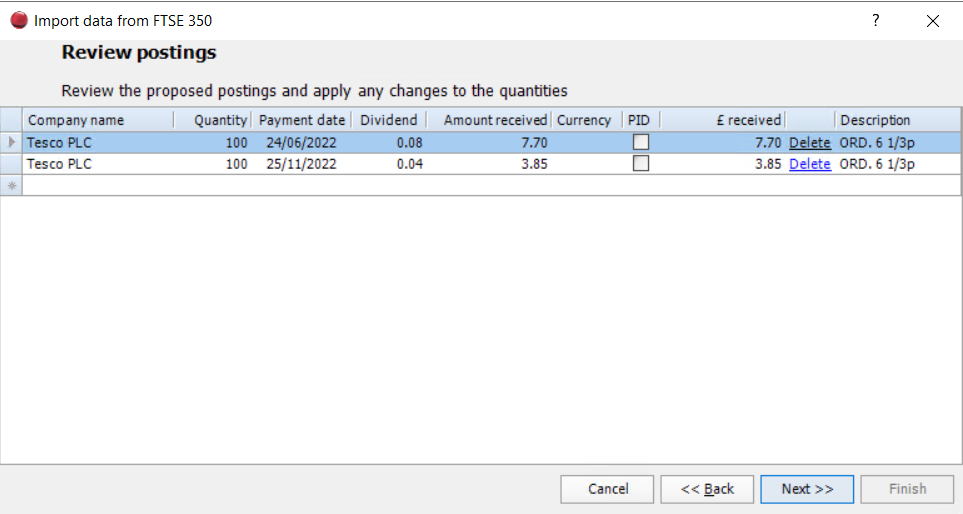Viewport: 963px width, 514px height.
Task: Click the new row asterisk marker
Action: coord(12,185)
